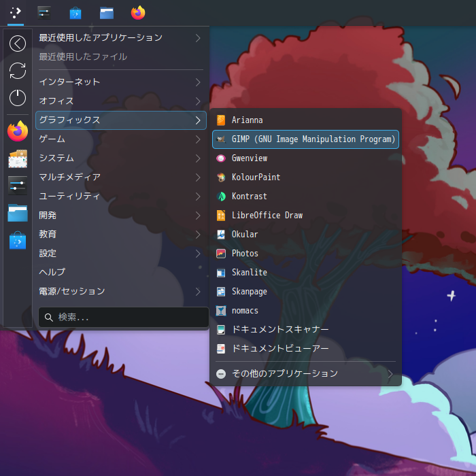Expand the 最近使用したアプリケーション submenu arrow

coord(198,38)
